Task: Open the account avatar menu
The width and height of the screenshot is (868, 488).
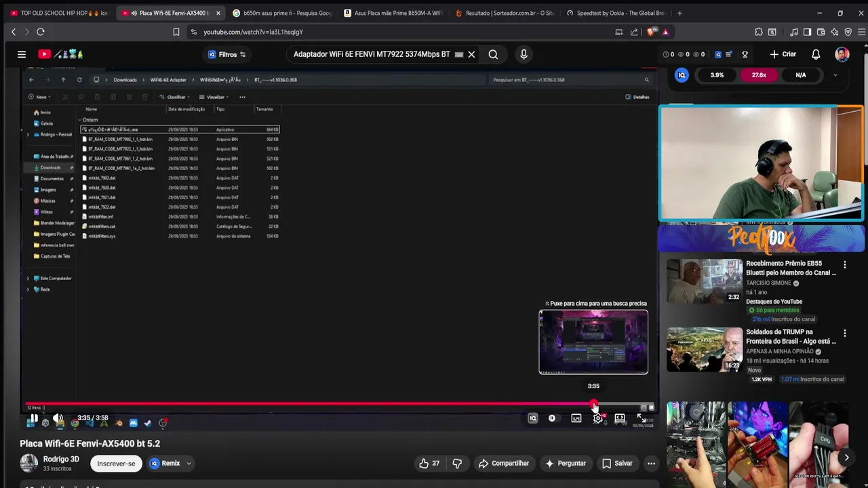Action: point(842,54)
